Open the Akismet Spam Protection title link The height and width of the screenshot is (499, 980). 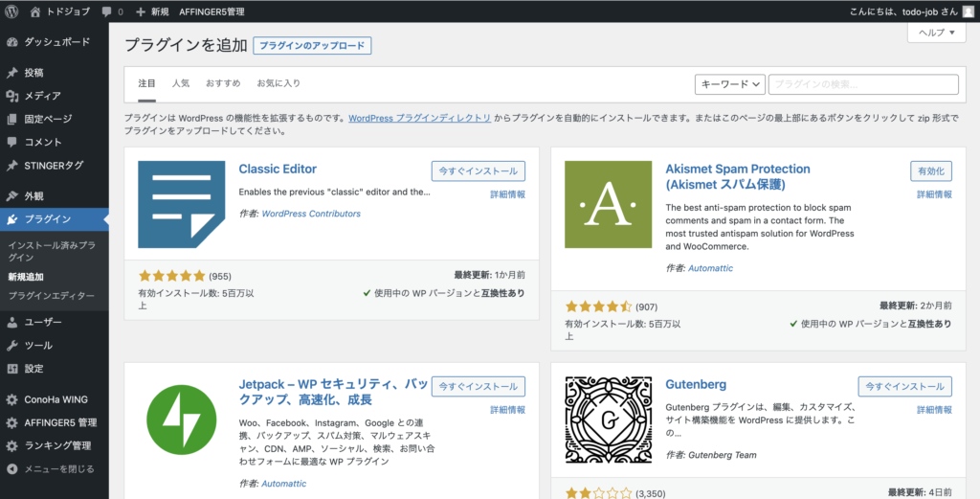click(738, 176)
